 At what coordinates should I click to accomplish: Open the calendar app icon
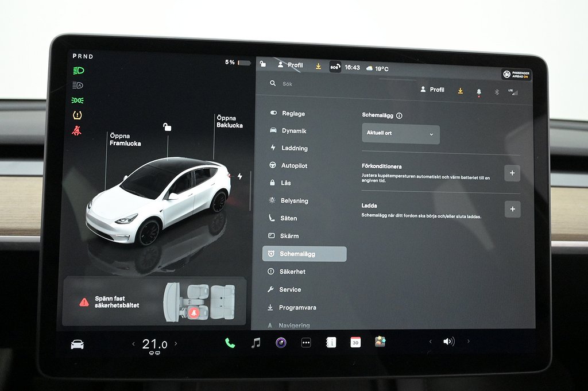pos(355,342)
